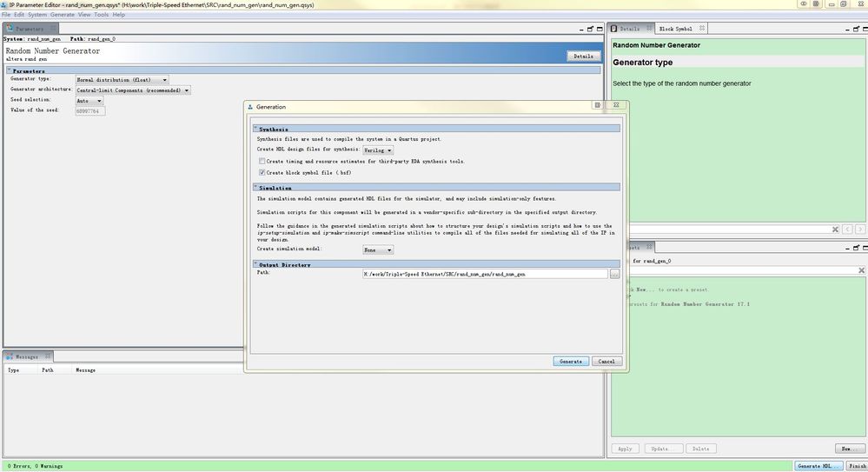The width and height of the screenshot is (868, 472).
Task: Click the output directory Path field
Action: 485,274
